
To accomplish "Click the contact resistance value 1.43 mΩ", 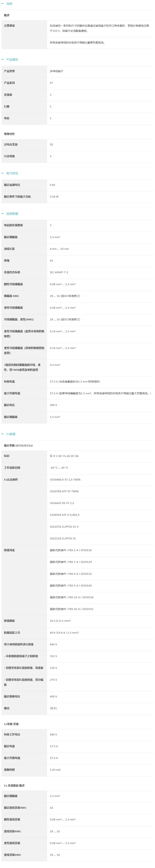I will [55, 770].
